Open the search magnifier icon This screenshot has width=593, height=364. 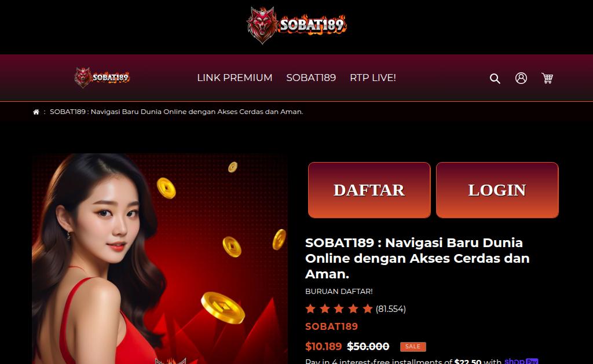pyautogui.click(x=495, y=78)
